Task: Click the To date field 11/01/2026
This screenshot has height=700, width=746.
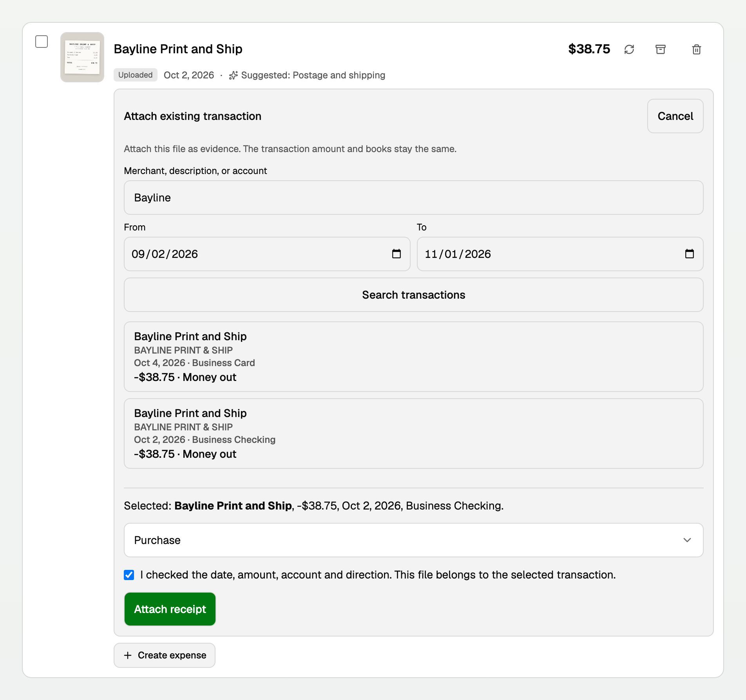Action: (560, 254)
